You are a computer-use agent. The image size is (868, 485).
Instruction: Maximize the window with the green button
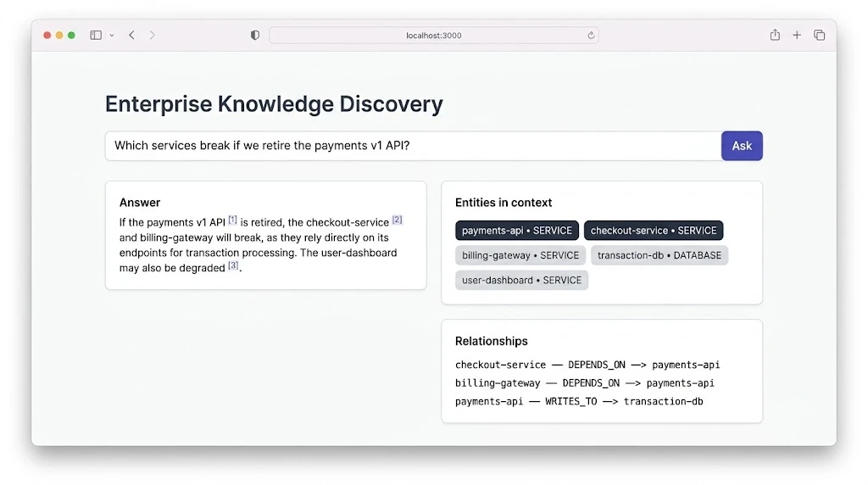(x=71, y=35)
